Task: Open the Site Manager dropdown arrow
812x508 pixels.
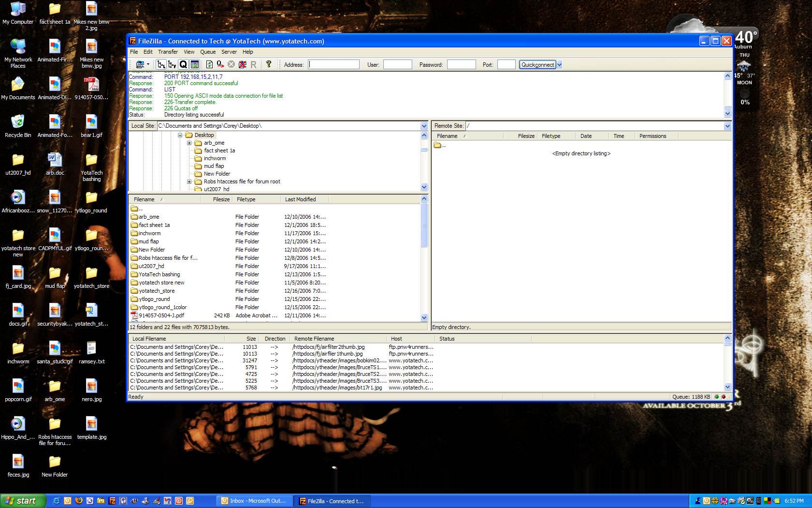Action: coord(148,64)
